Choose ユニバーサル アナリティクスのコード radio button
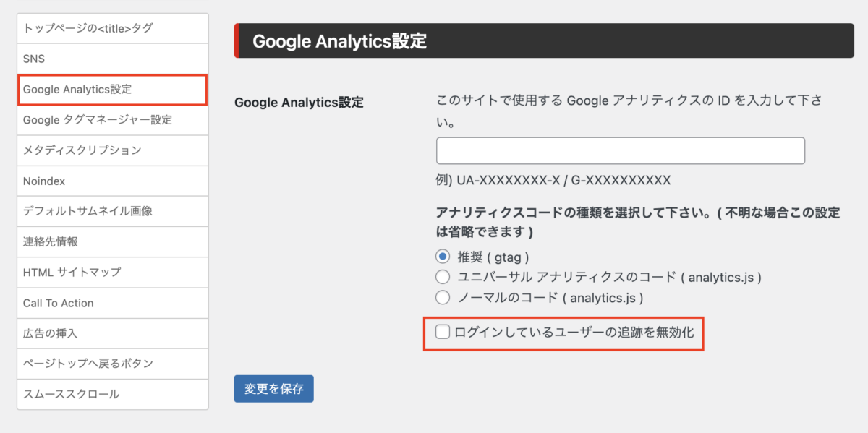The height and width of the screenshot is (433, 868). tap(443, 277)
